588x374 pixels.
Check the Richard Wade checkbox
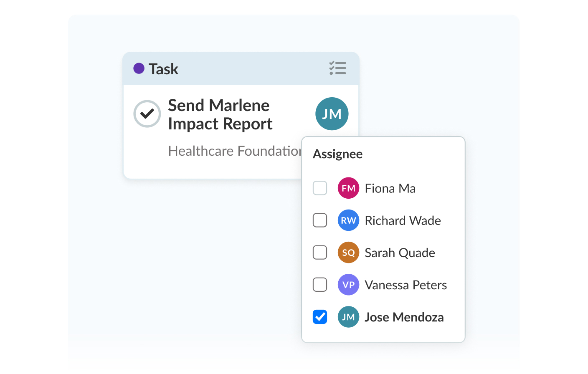click(320, 220)
